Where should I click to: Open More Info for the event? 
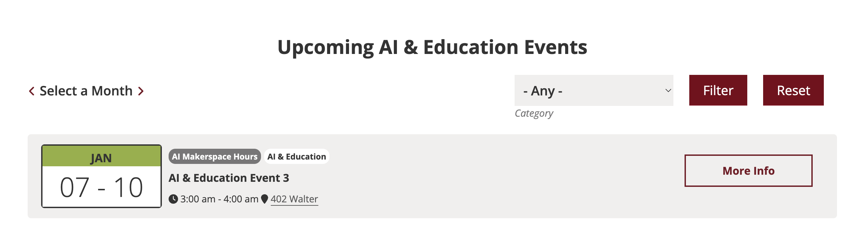click(x=748, y=171)
